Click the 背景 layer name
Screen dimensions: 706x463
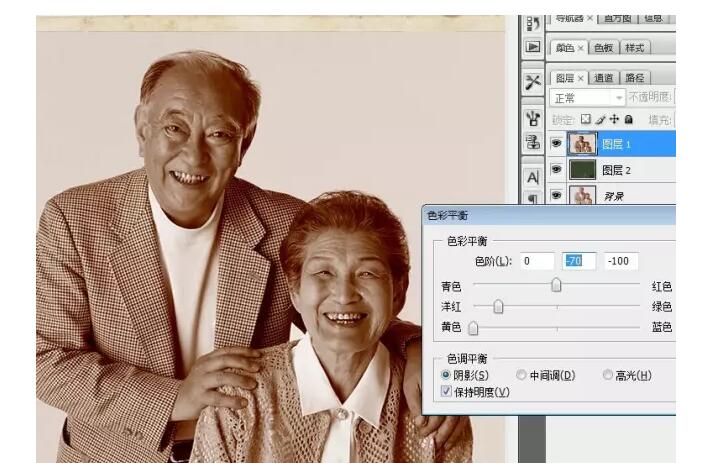coord(614,196)
